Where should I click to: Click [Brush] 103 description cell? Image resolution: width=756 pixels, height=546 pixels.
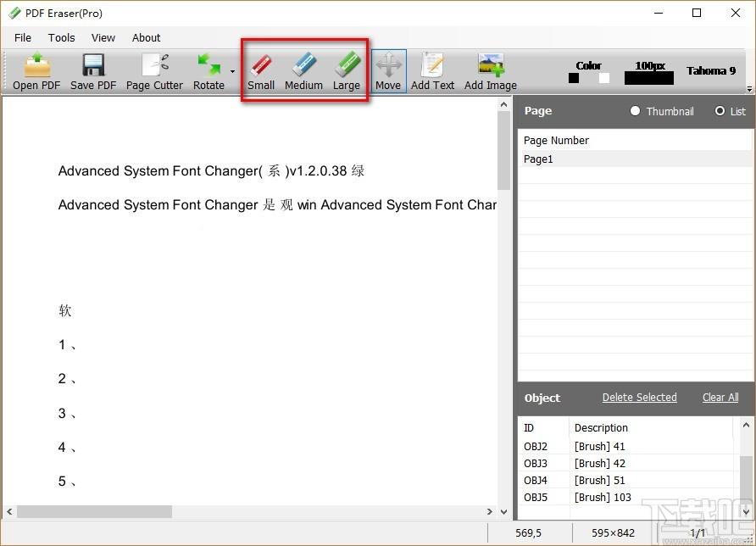(x=603, y=498)
